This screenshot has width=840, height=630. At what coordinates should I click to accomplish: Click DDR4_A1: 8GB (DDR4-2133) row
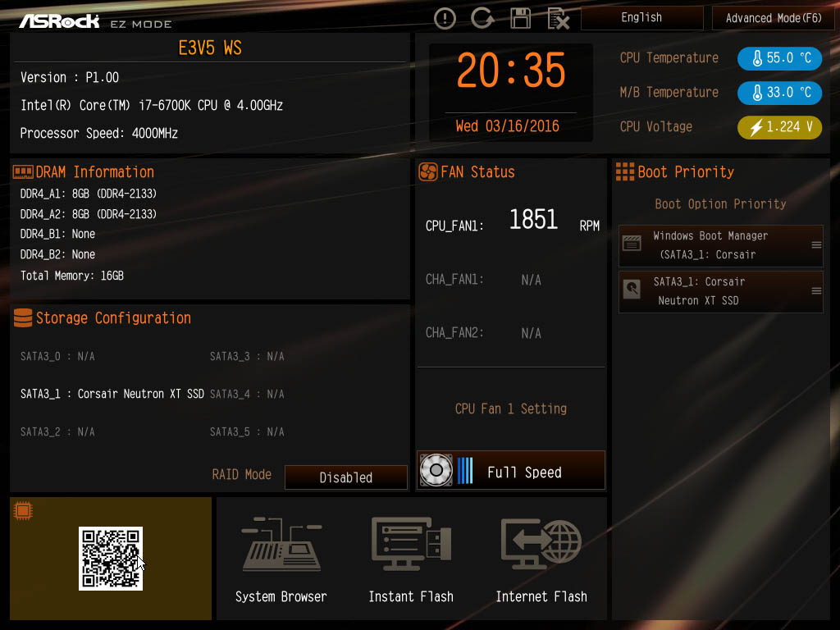tap(89, 194)
